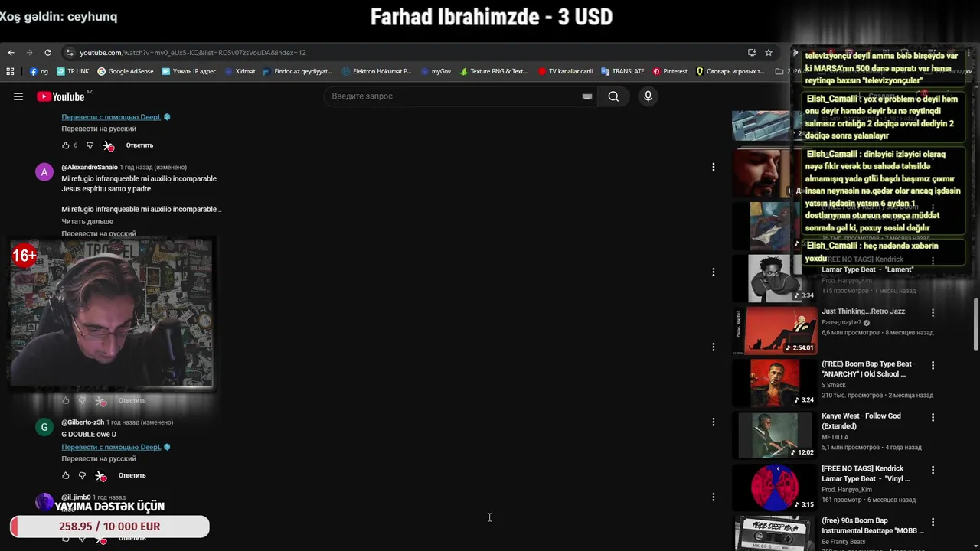
Task: Click the '258.95 / 10 000 EUR' donation goal bar
Action: coord(109,527)
